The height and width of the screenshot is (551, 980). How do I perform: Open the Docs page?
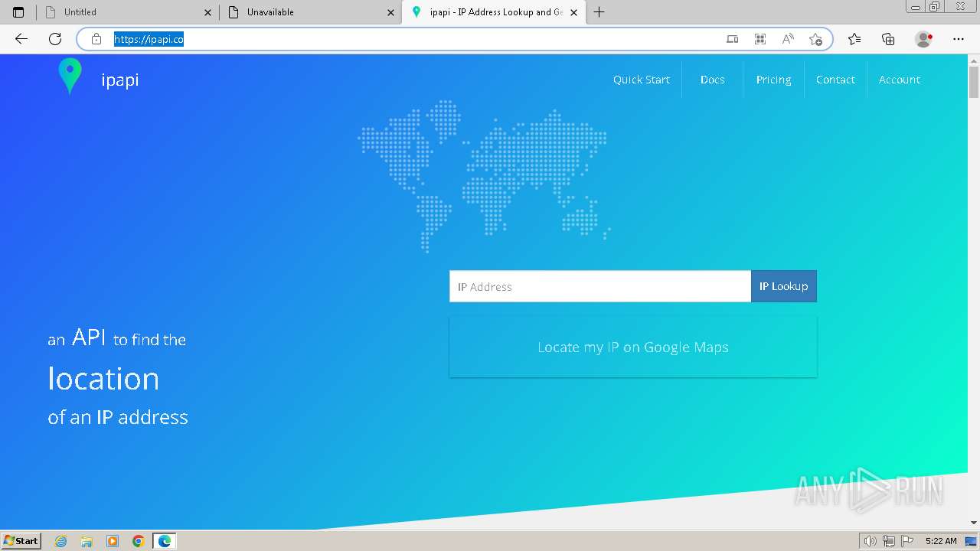pos(712,80)
